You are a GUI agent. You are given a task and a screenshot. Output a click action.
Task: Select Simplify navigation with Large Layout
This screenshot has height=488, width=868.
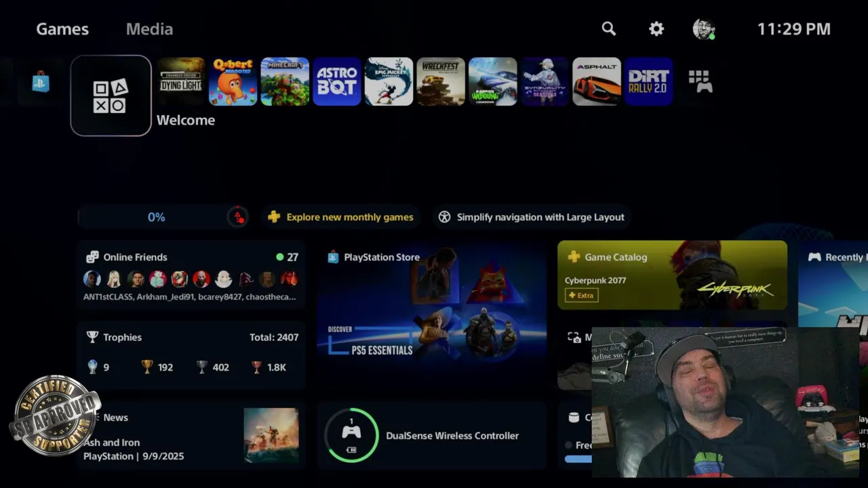(531, 217)
